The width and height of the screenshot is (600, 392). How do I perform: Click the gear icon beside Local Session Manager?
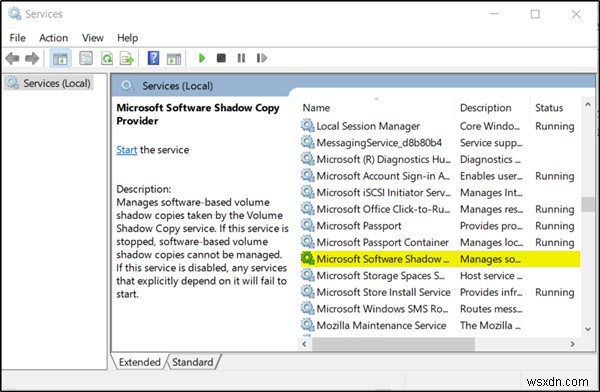(x=307, y=126)
